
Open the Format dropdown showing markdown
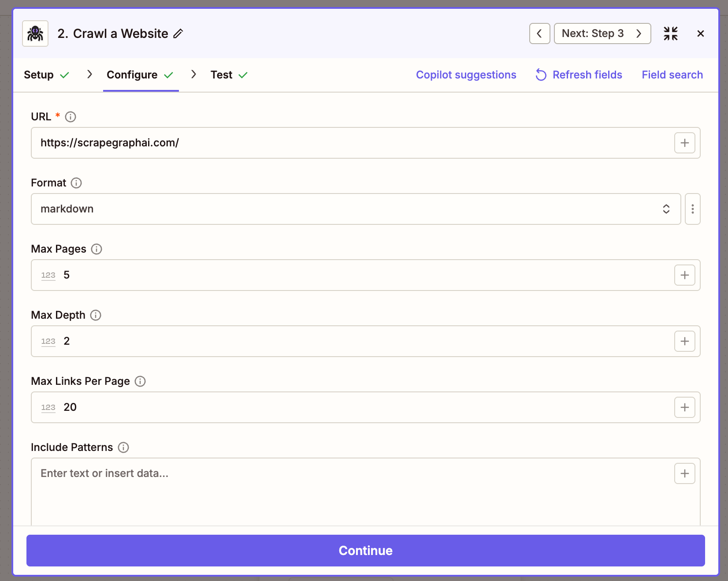click(356, 209)
